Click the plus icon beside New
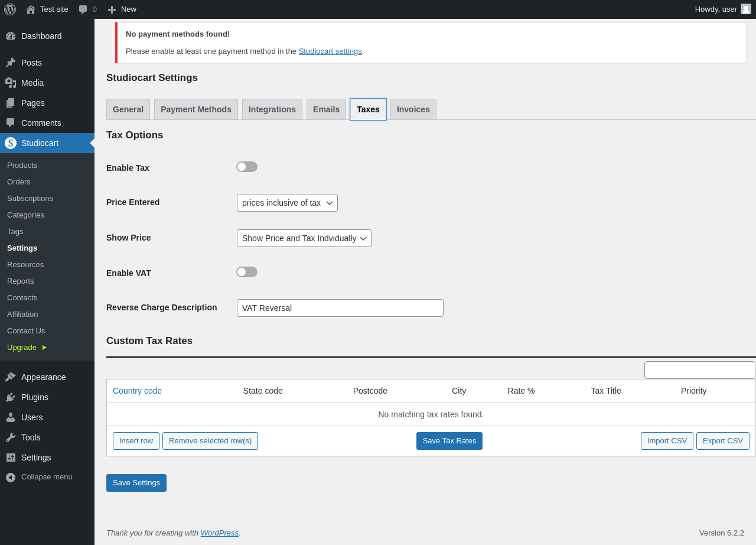The width and height of the screenshot is (756, 545). (x=112, y=9)
